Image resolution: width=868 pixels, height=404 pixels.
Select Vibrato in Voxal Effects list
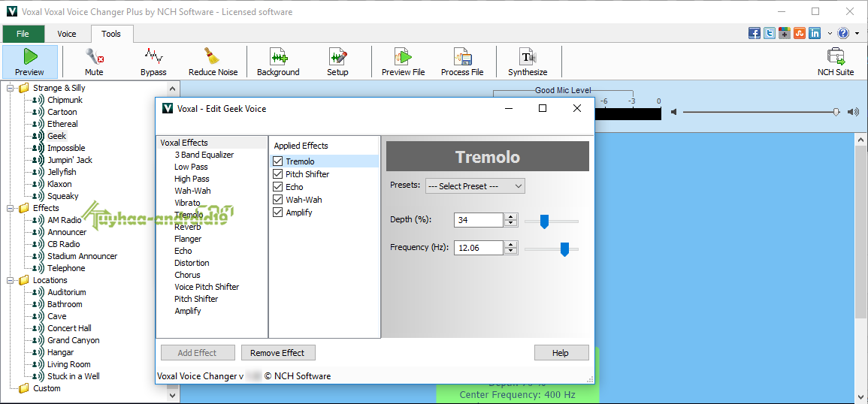pyautogui.click(x=187, y=203)
